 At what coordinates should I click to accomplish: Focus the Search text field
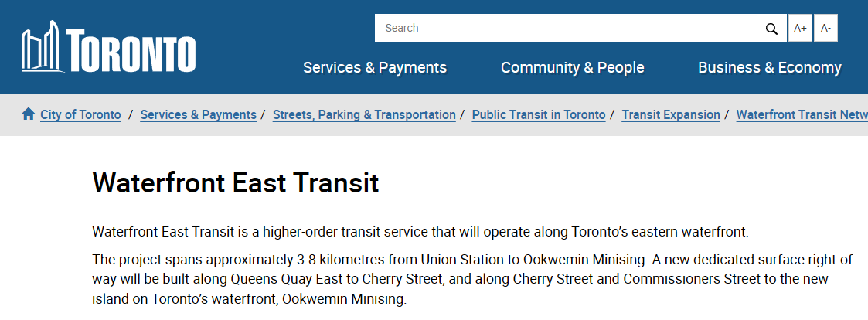pyautogui.click(x=568, y=29)
